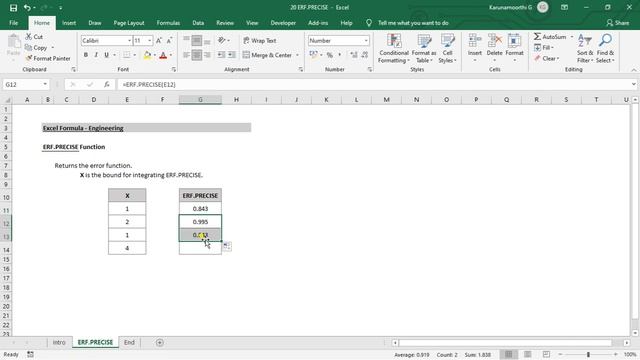Activate the Format Painter
This screenshot has width=640, height=360.
(48, 58)
